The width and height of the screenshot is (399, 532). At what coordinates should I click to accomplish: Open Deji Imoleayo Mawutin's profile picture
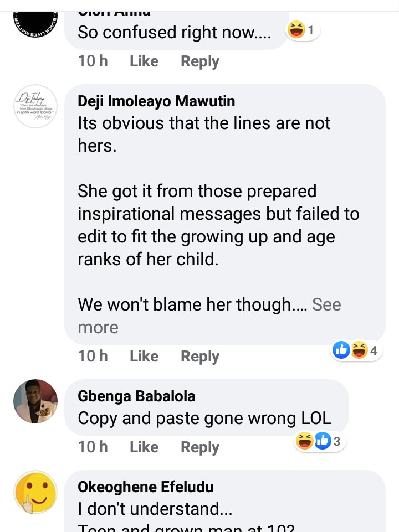click(x=35, y=106)
